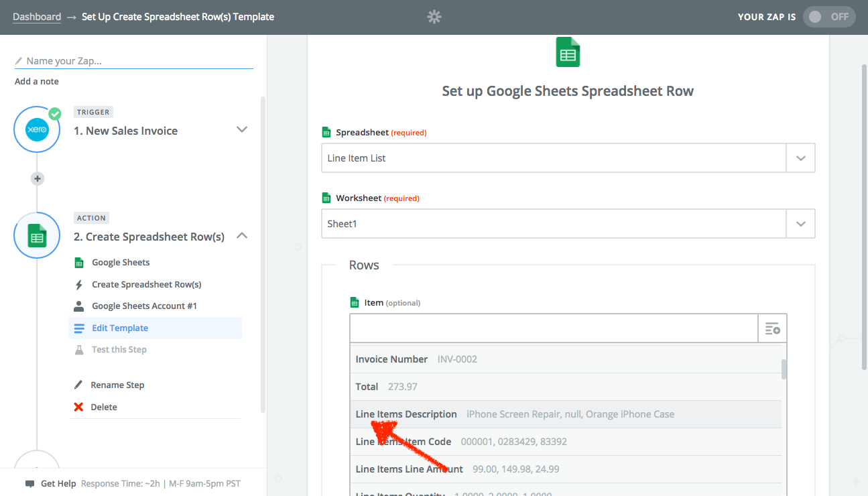Viewport: 868px width, 496px height.
Task: Click the large Google Sheets header icon
Action: point(568,52)
